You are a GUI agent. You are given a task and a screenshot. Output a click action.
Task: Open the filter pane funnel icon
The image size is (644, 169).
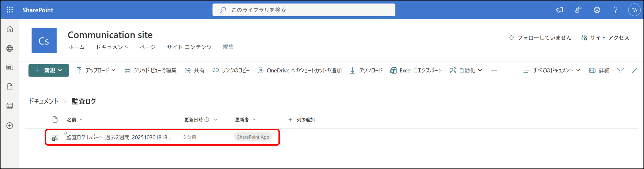tap(620, 70)
